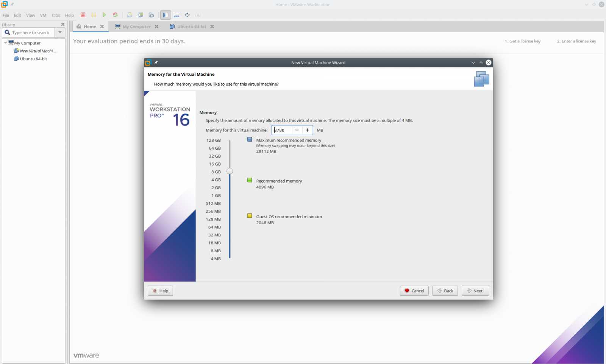Cancel the New Virtual Machine Wizard
Viewport: 606px width, 364px height.
pos(414,291)
